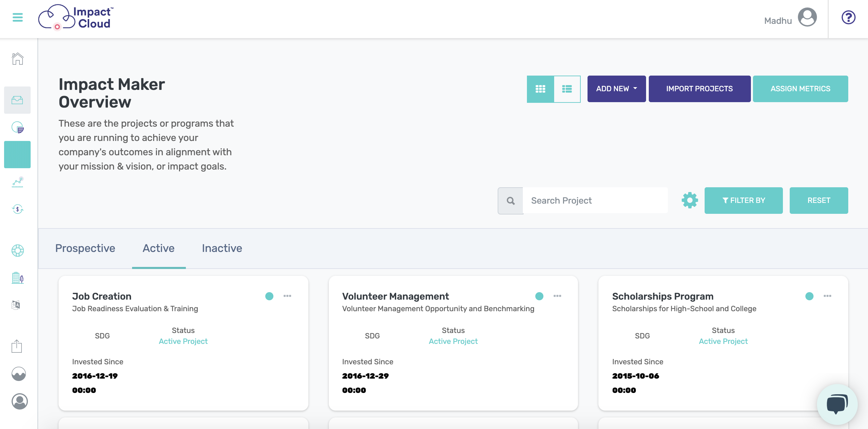The height and width of the screenshot is (429, 868).
Task: Click the Madhu username text
Action: 778,21
